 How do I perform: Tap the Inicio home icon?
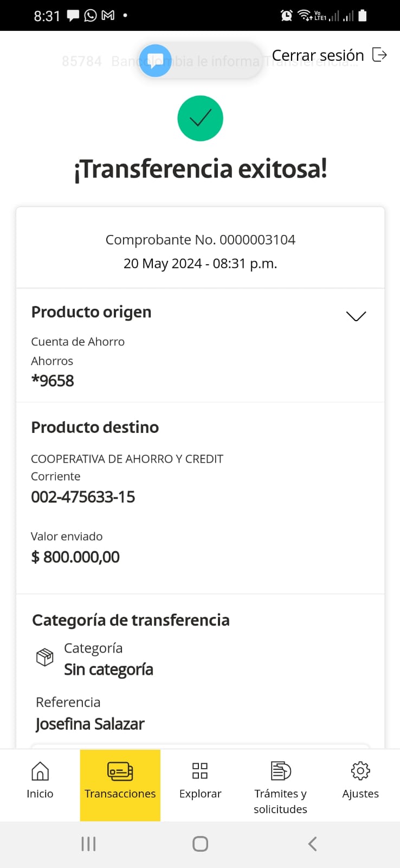point(40,771)
